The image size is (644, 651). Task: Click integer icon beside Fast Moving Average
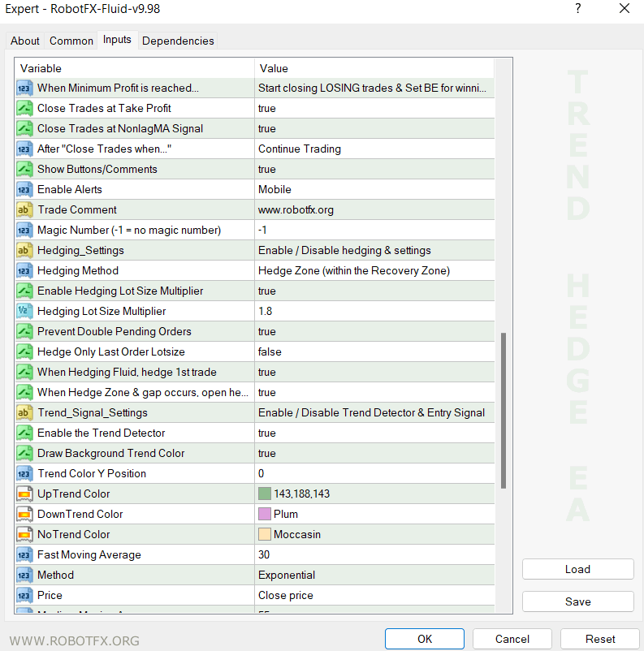(x=24, y=555)
